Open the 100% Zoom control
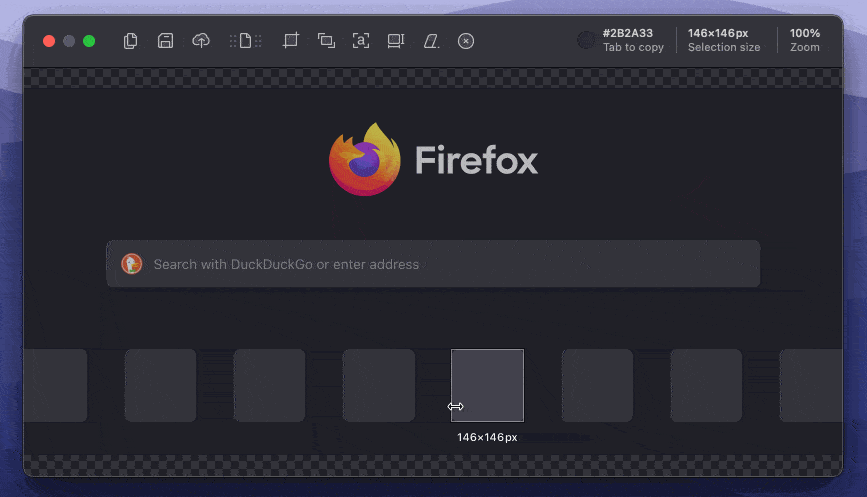867x497 pixels. coord(804,40)
